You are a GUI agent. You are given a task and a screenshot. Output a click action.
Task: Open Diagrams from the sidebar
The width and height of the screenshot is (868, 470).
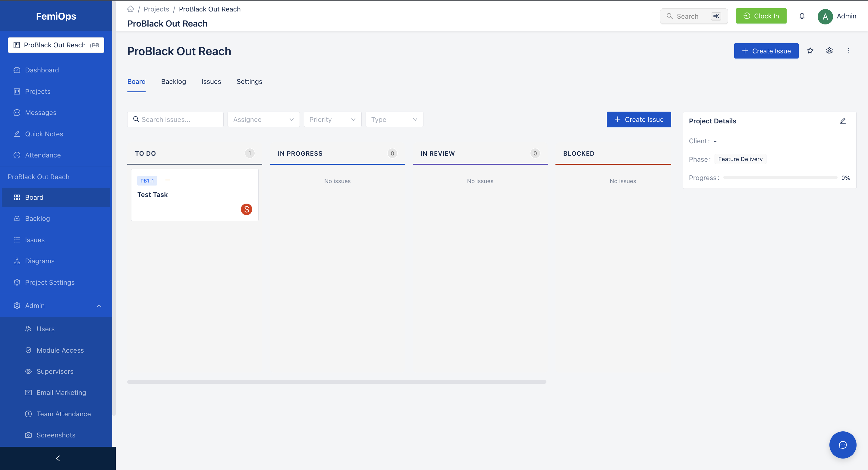click(x=39, y=261)
